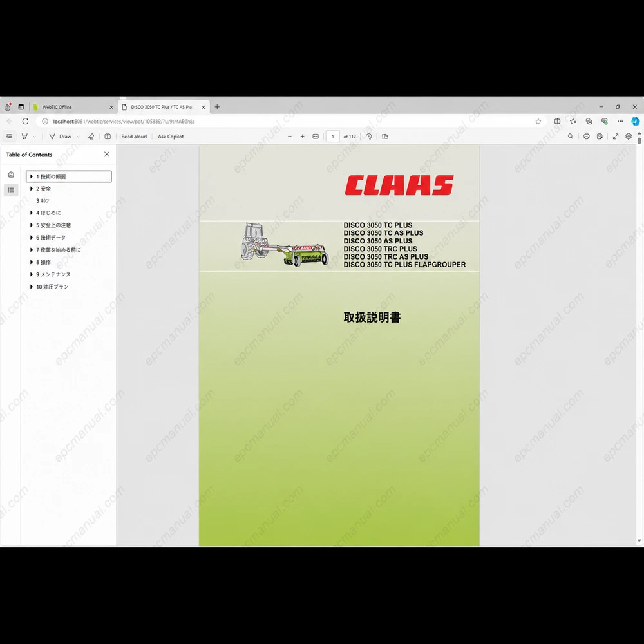Enter full screen with the expand icon
644x644 pixels.
point(615,137)
